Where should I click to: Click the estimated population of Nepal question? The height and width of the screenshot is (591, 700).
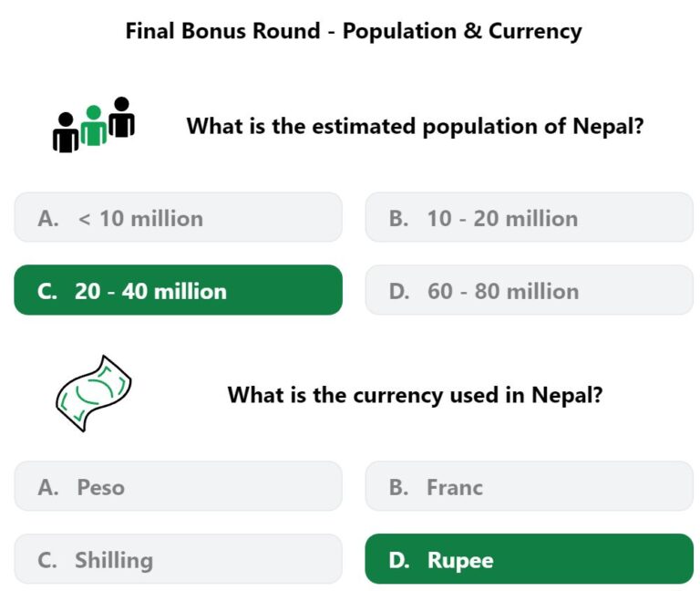point(415,127)
